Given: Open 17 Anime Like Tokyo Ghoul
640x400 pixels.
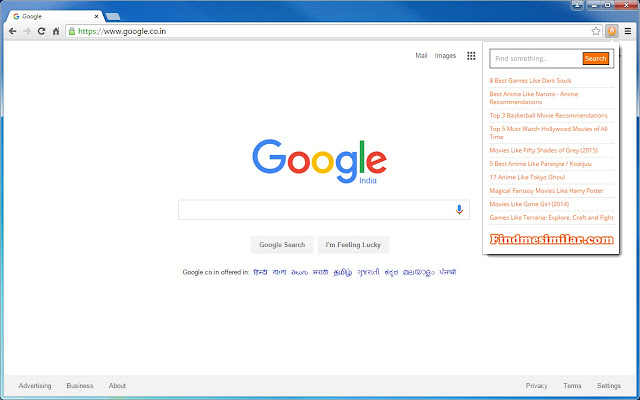Looking at the screenshot, I should click(x=527, y=177).
